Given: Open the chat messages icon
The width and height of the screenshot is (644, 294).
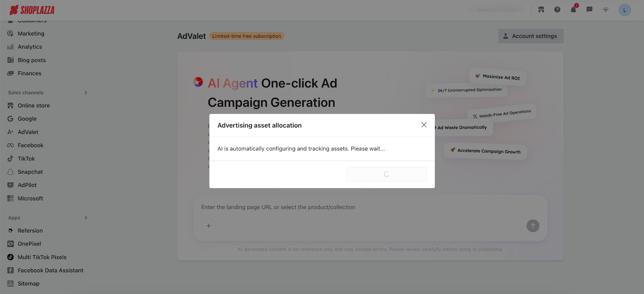Looking at the screenshot, I should point(590,10).
